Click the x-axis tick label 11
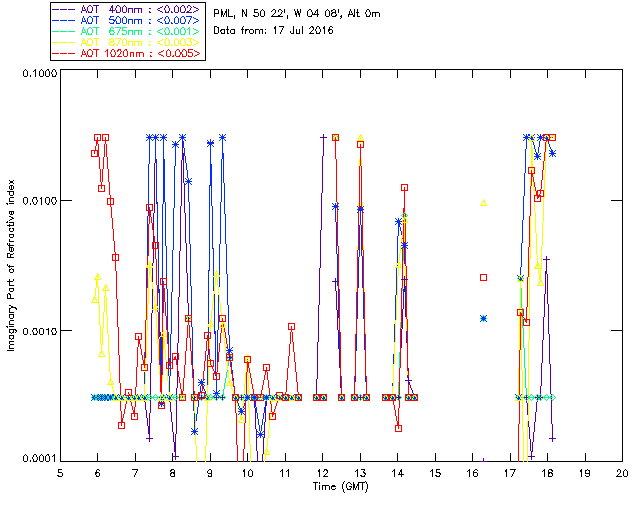The height and width of the screenshot is (512, 640). 285,473
